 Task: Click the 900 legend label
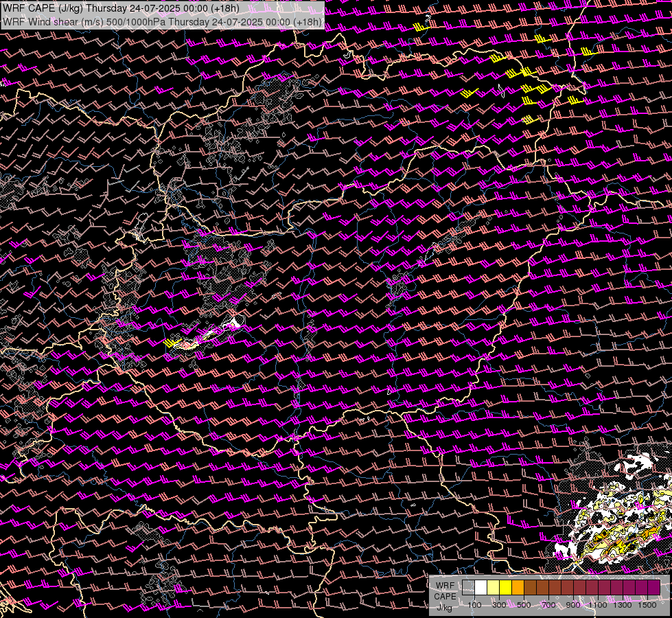[573, 605]
